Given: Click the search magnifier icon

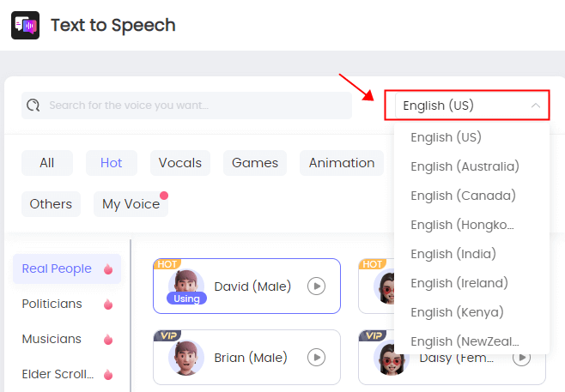Looking at the screenshot, I should pos(33,106).
